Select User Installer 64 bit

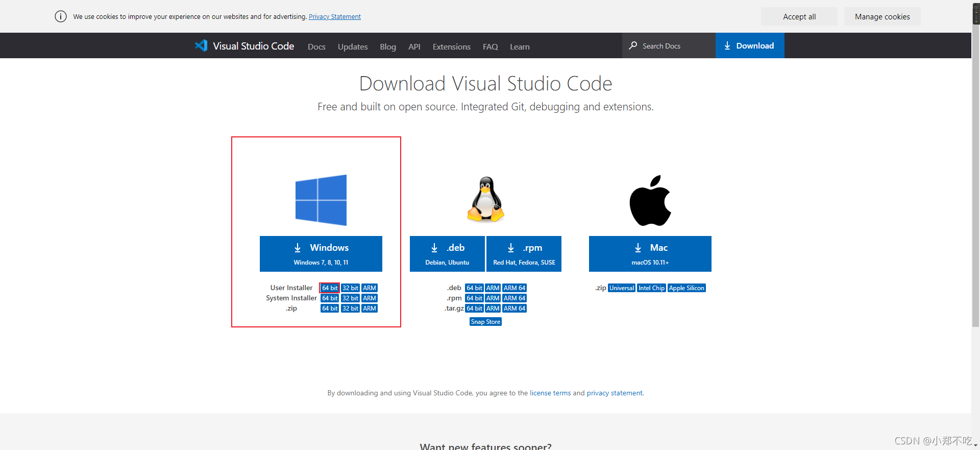tap(330, 288)
